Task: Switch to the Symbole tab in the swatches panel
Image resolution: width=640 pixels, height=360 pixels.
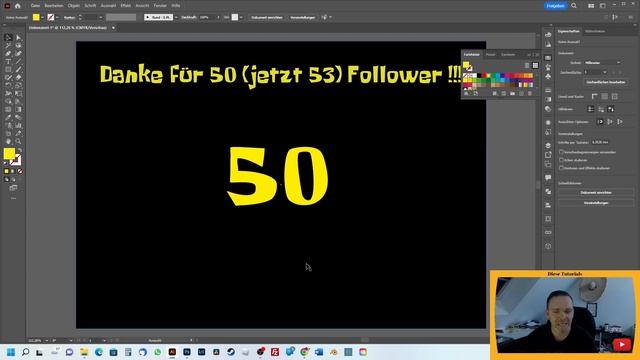Action: pyautogui.click(x=508, y=54)
